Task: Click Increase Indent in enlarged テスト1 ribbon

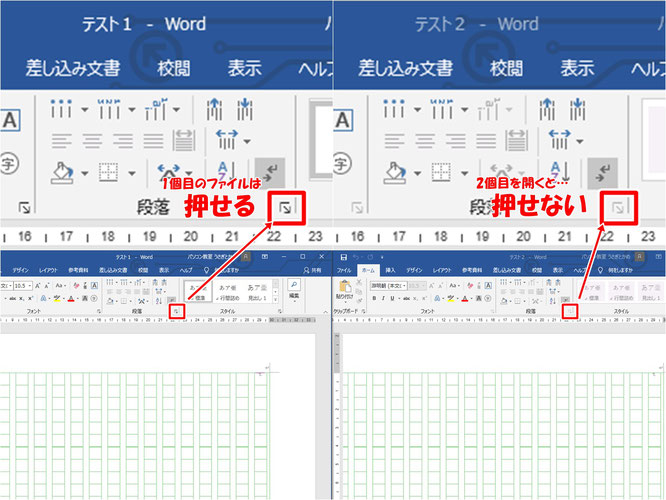Action: [245, 109]
